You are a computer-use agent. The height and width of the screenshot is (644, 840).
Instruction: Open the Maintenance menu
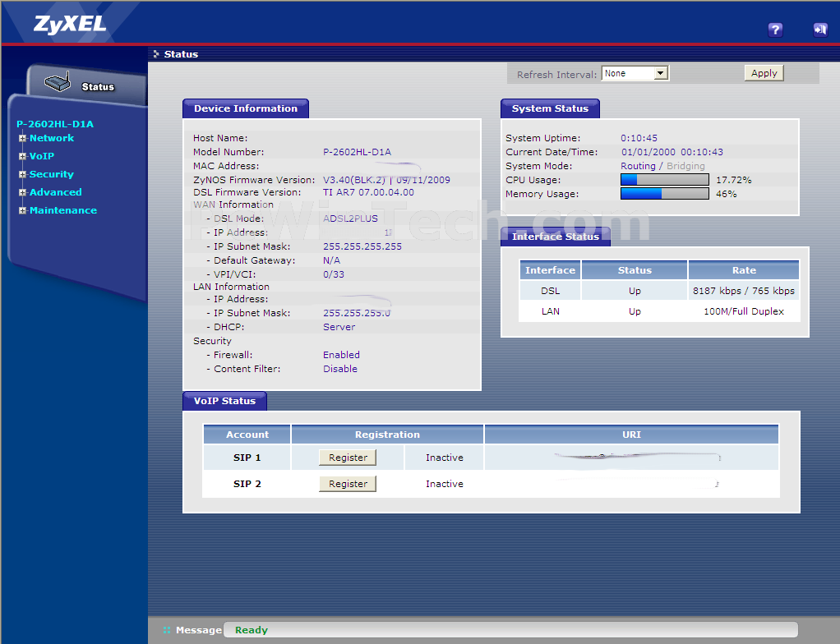[63, 210]
